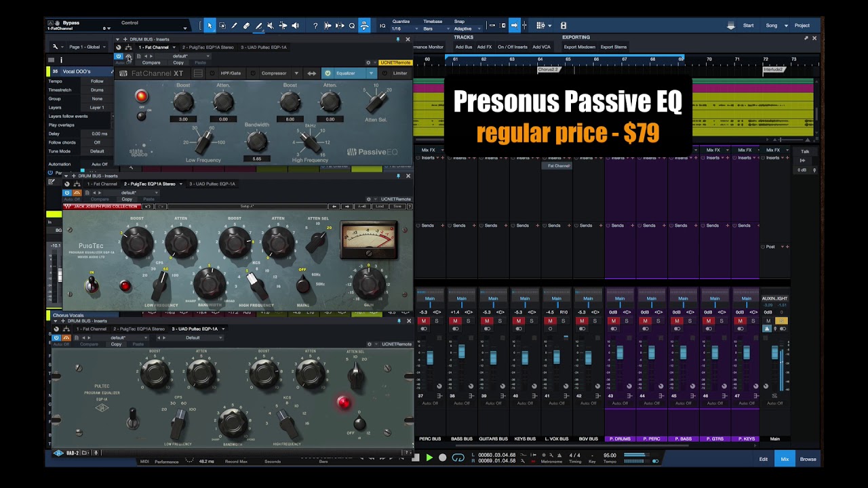
Task: Open help with the question mark icon
Action: point(315,26)
